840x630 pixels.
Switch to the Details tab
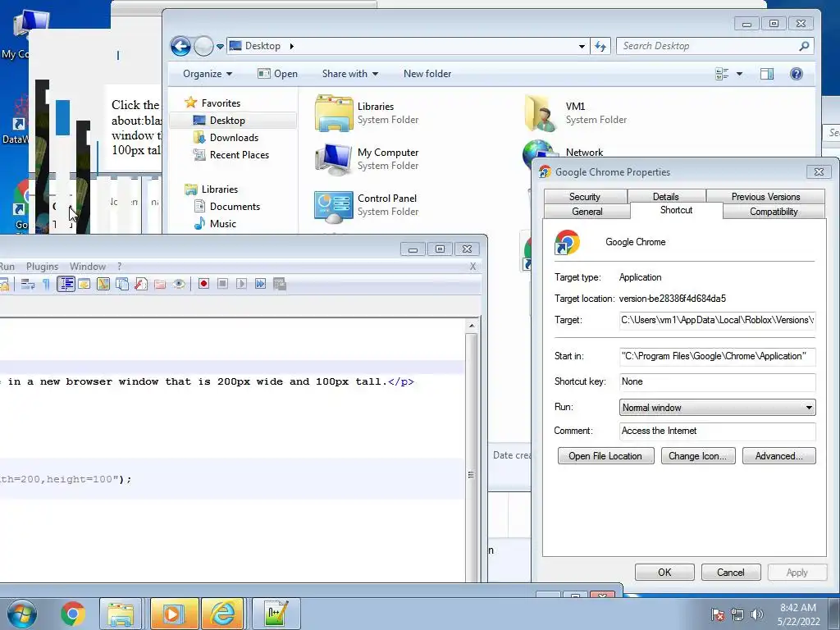point(666,197)
